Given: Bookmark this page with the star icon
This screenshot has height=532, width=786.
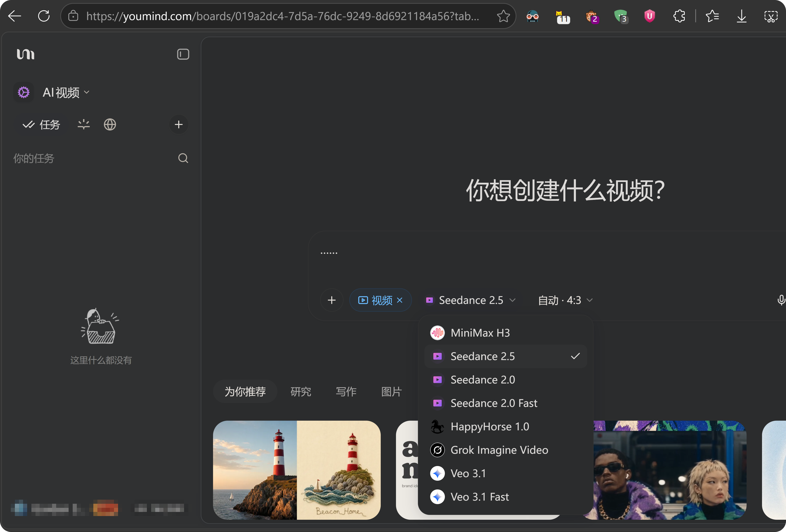Looking at the screenshot, I should point(503,16).
